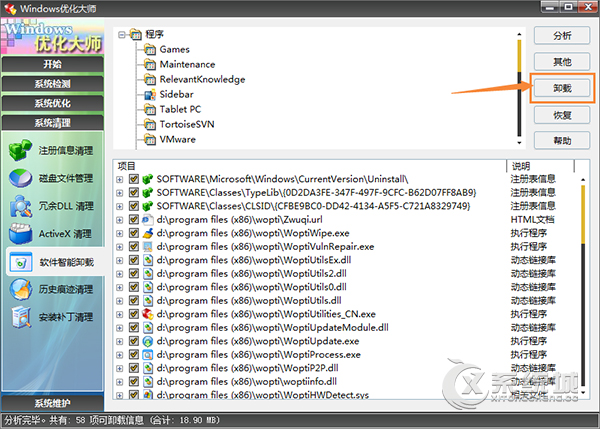
Task: Click the 程序 root folder icon
Action: (135, 34)
